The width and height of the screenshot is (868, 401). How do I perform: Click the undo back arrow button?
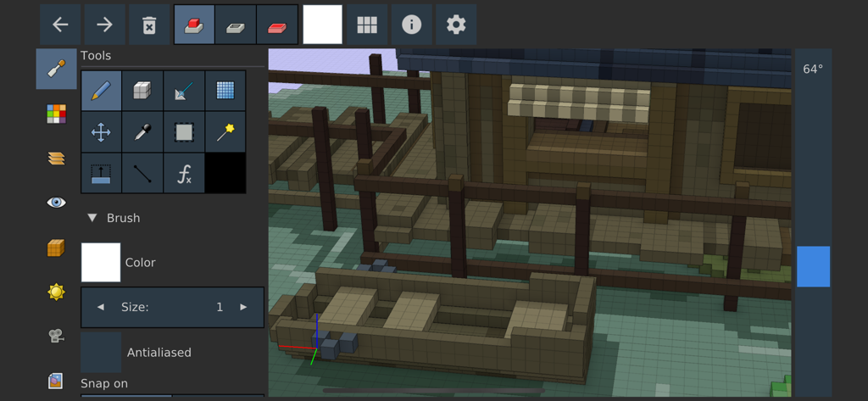(x=60, y=25)
